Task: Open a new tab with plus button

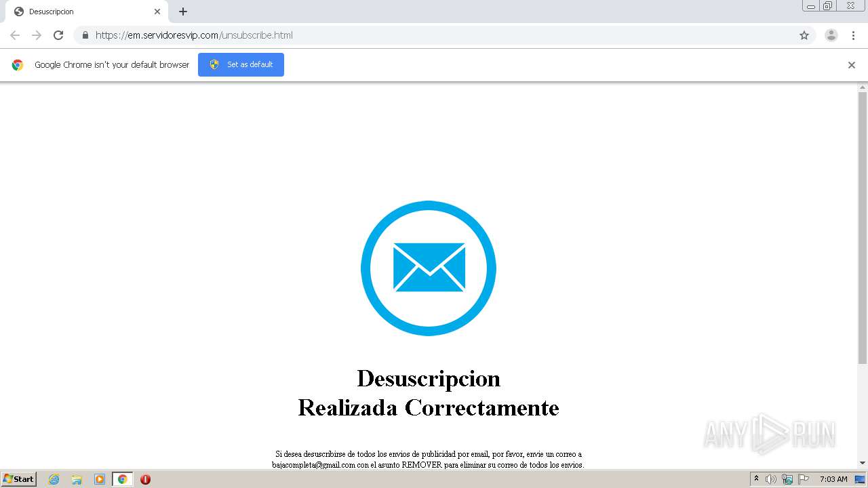Action: (x=183, y=12)
